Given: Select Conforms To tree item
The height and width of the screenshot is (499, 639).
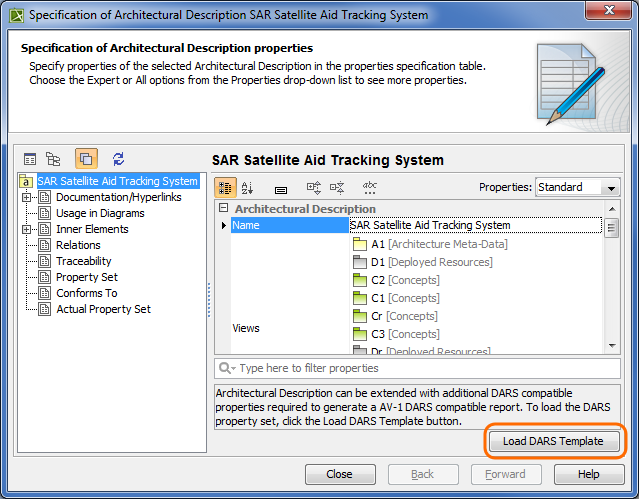Looking at the screenshot, I should point(87,293).
